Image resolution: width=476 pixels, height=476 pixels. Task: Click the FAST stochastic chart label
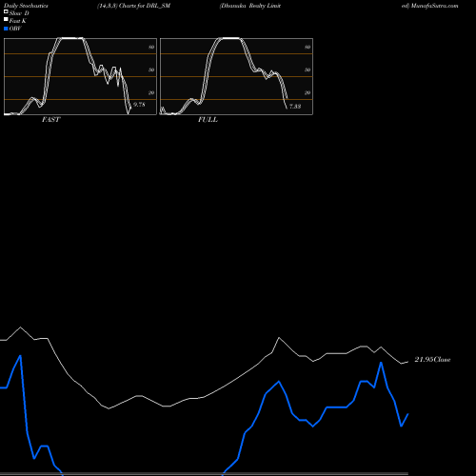50,120
